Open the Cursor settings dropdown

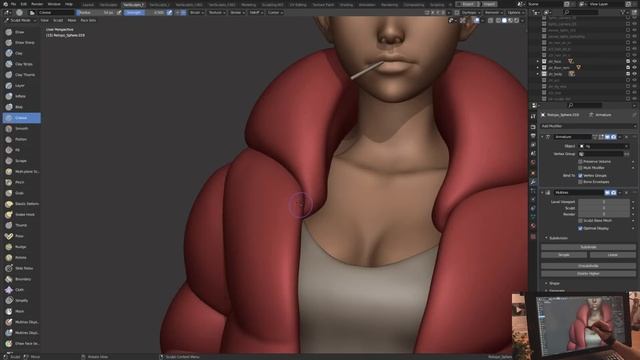click(x=275, y=13)
